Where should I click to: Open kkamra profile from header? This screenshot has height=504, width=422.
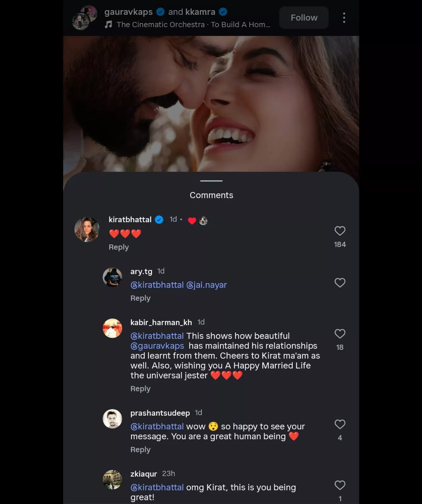point(200,12)
